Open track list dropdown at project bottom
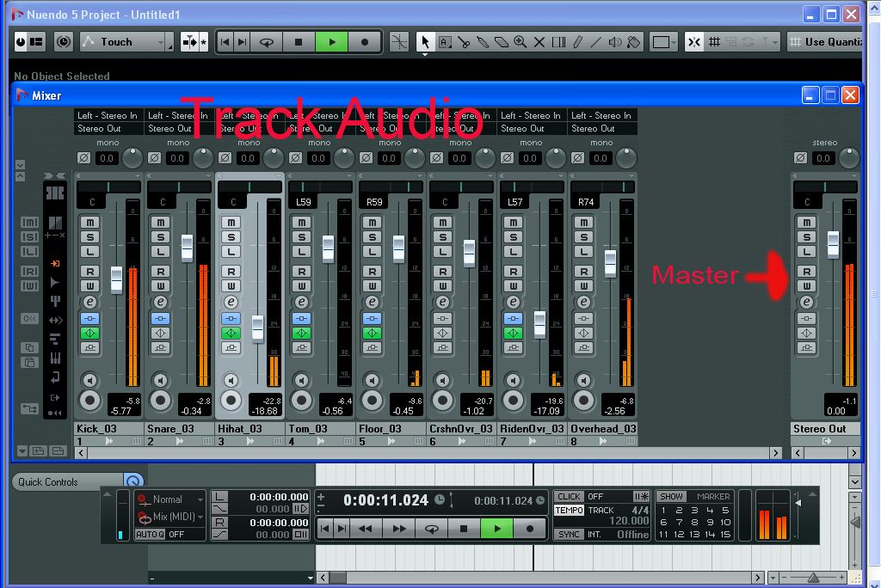The image size is (881, 588). pos(310,578)
